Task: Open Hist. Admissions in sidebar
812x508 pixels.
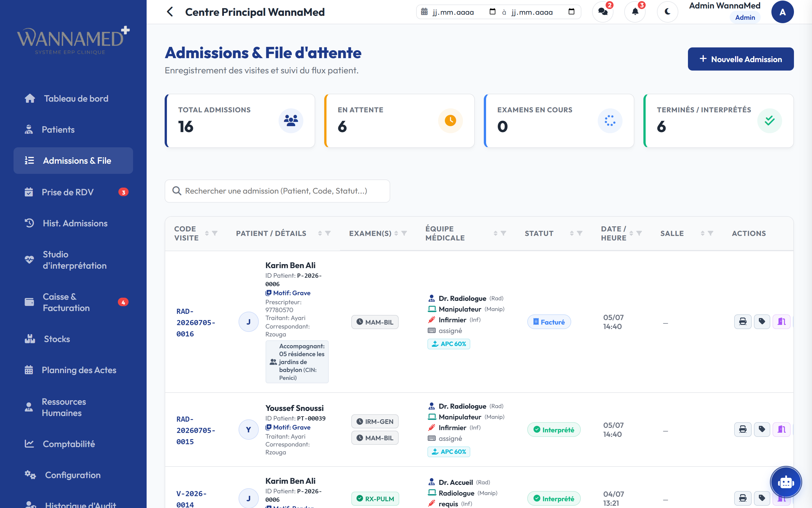Action: pos(73,224)
